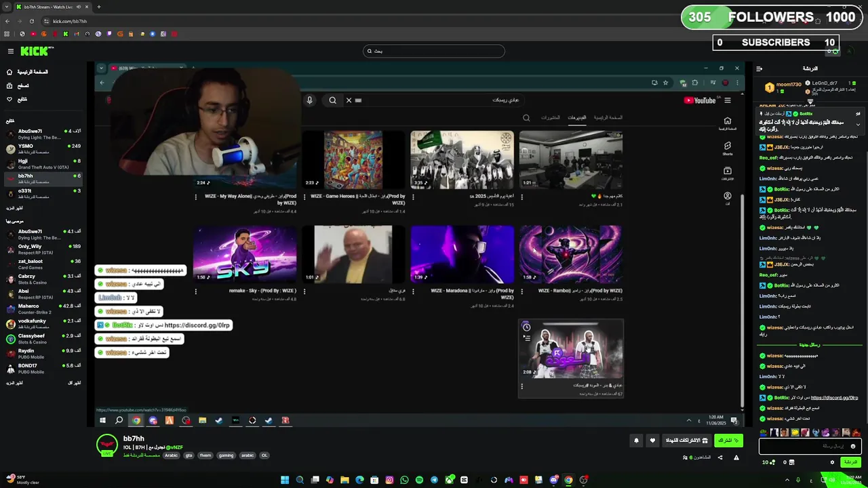Select the Arabic stream tag
Viewport: 868px width, 488px height.
[x=171, y=455]
